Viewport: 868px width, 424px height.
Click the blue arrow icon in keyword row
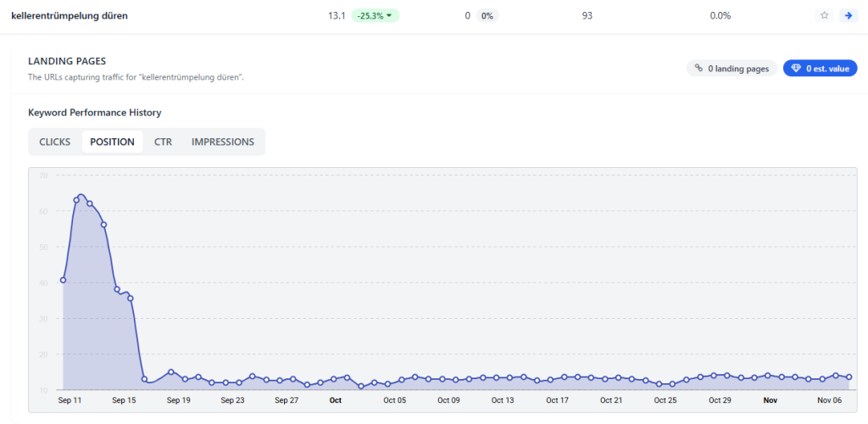coord(847,15)
